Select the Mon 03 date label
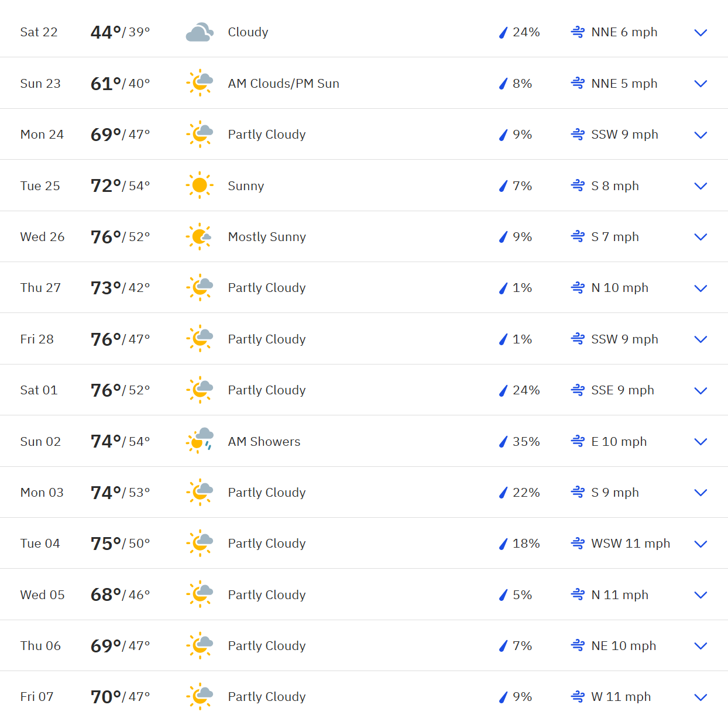 42,493
